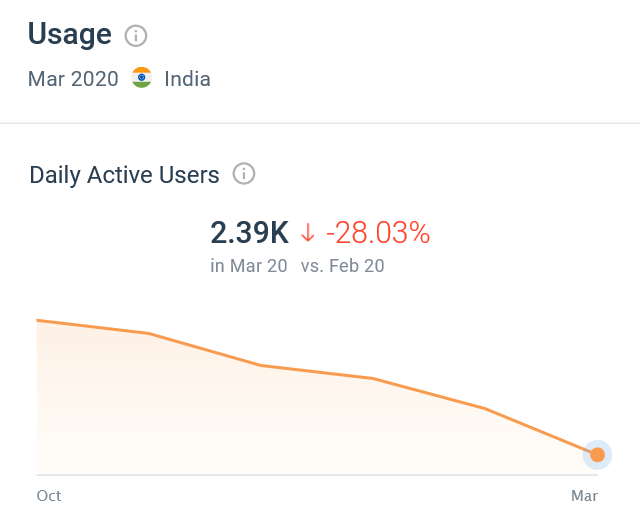The height and width of the screenshot is (517, 640).
Task: Click the Mar label on chart axis
Action: point(584,495)
